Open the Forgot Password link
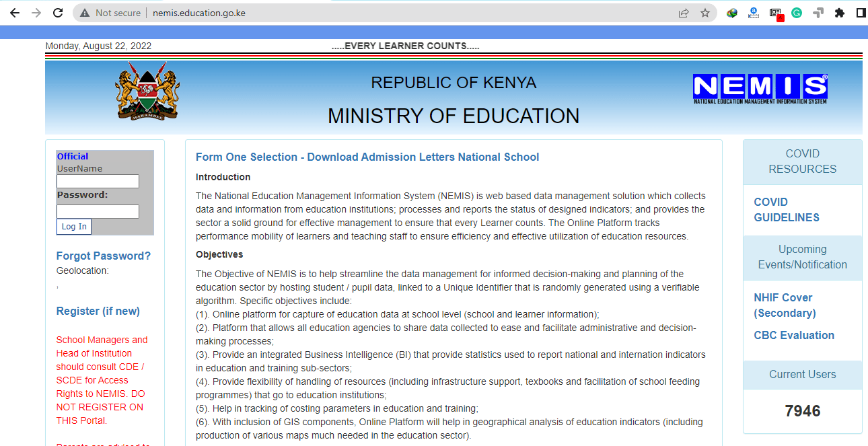Viewport: 868px width, 446px height. [x=103, y=256]
